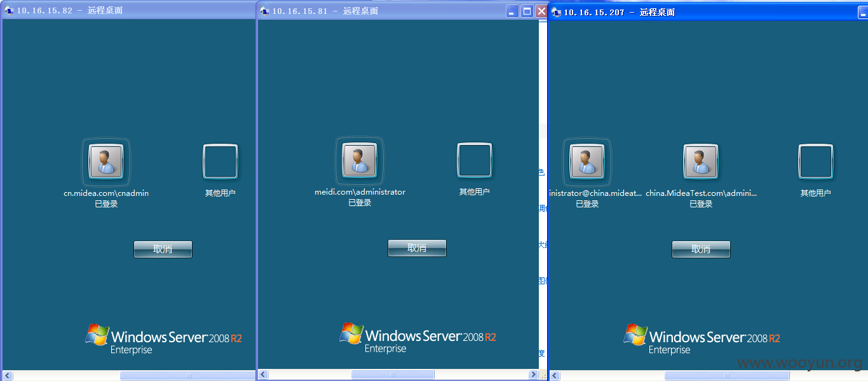Click the horizontal scrollbar thumb in the 10.16.15.207 window

[727, 376]
